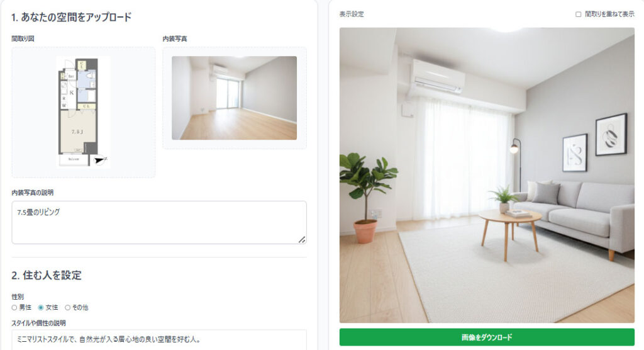The image size is (644, 350).
Task: Click the green 画像をダウンロード button
Action: coord(487,337)
